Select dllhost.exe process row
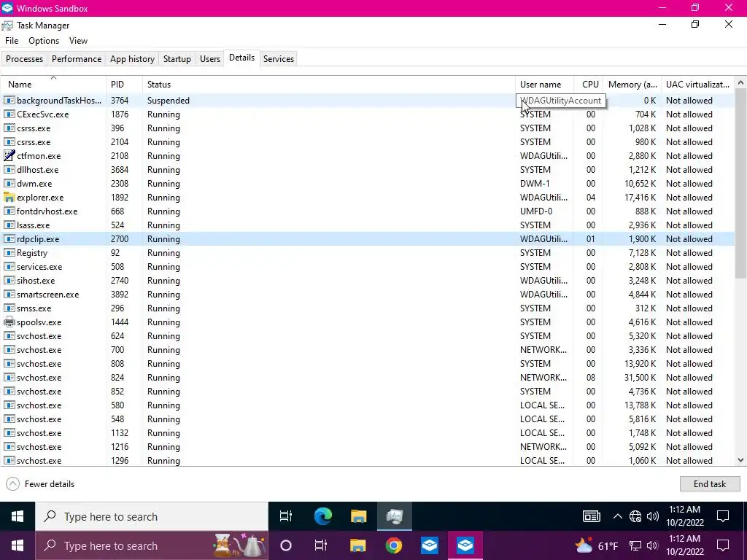The height and width of the screenshot is (560, 747). tap(368, 169)
